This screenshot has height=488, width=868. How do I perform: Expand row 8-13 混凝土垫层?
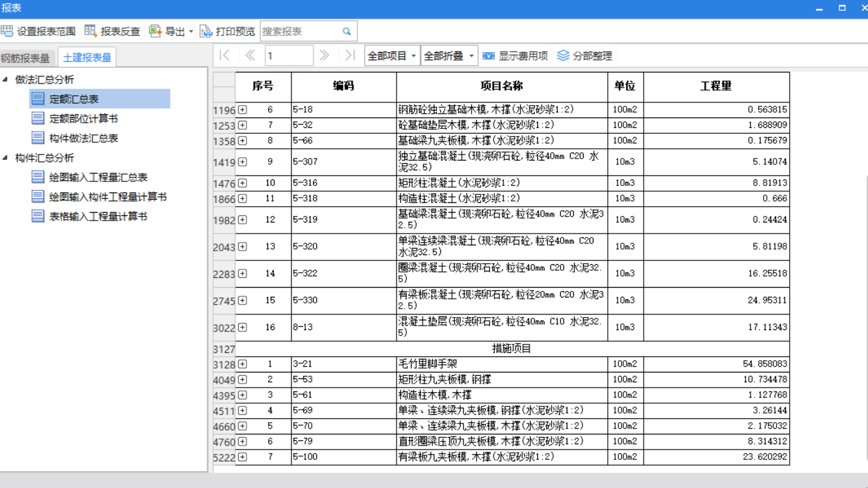[x=243, y=328]
